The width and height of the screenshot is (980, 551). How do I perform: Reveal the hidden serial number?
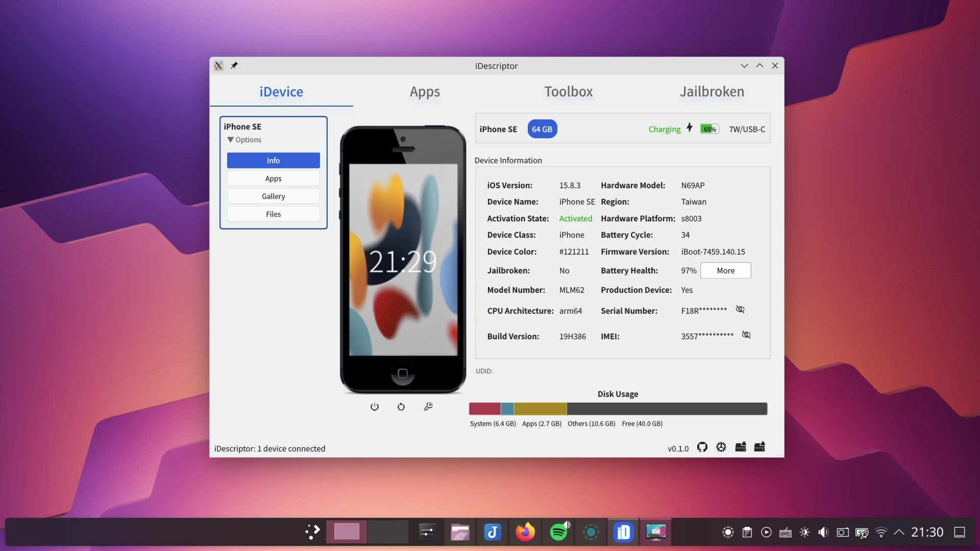pos(740,310)
